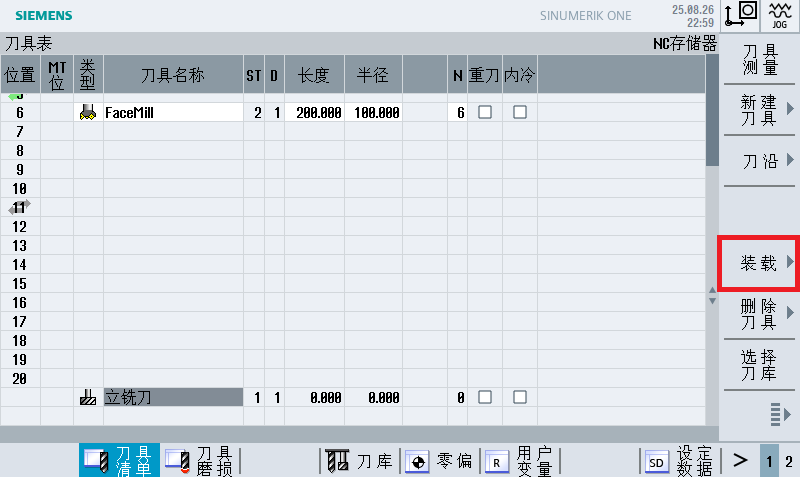The height and width of the screenshot is (477, 800).
Task: Select the FaceMill tool name cell
Action: pyautogui.click(x=173, y=112)
